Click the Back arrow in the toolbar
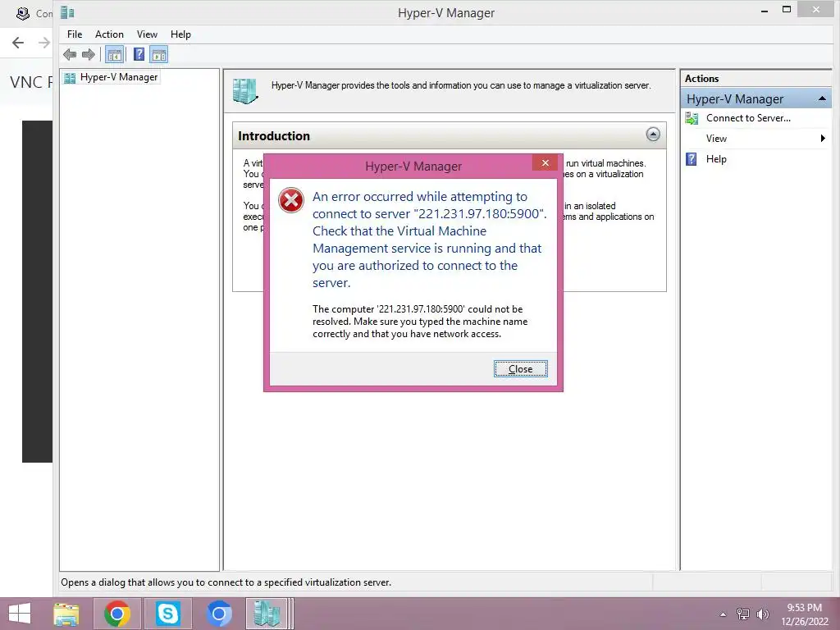The width and height of the screenshot is (840, 630). click(70, 54)
